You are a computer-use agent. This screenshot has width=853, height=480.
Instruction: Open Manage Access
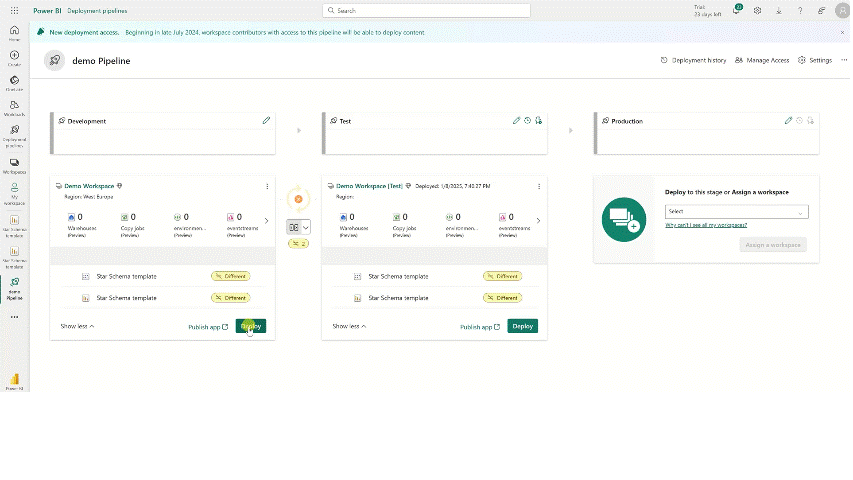pyautogui.click(x=762, y=60)
